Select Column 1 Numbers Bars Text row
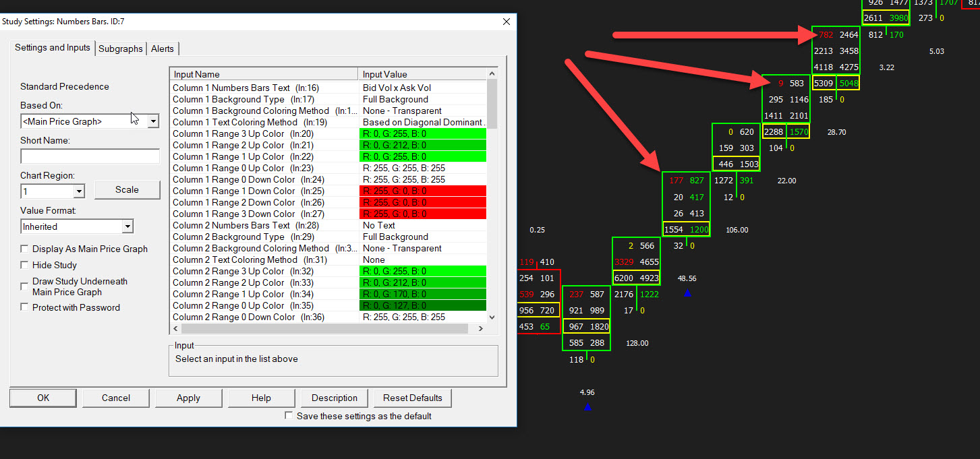 pos(328,88)
